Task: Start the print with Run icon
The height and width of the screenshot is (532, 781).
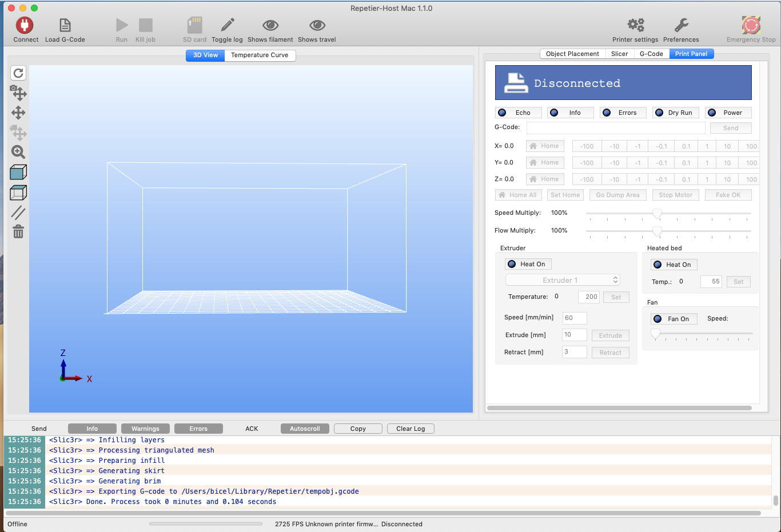Action: click(x=122, y=25)
